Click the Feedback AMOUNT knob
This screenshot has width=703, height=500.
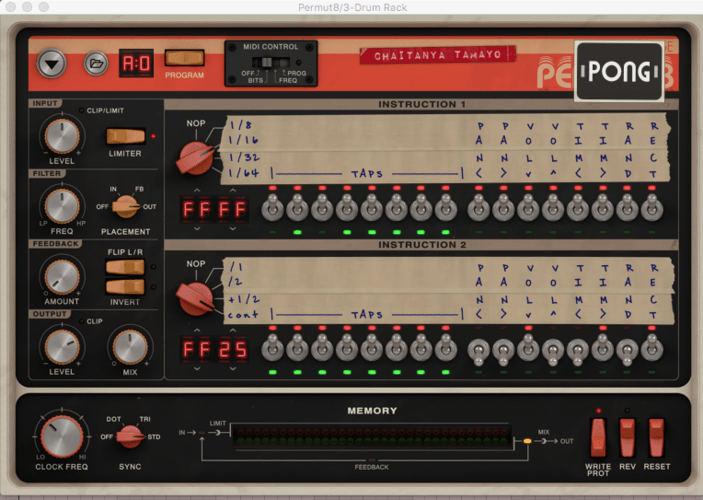coord(62,277)
